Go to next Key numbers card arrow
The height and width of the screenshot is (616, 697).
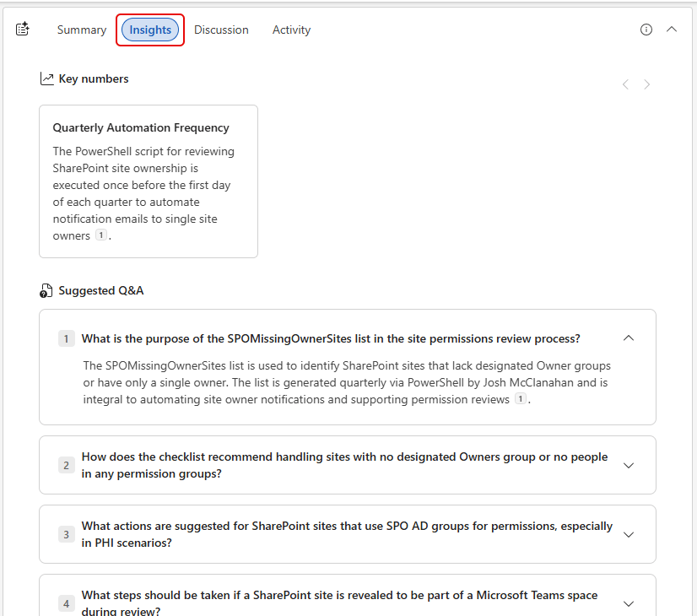[x=647, y=84]
